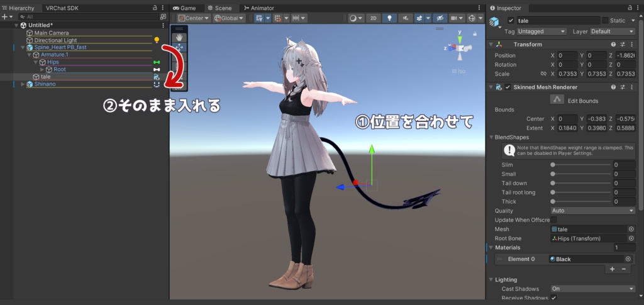The width and height of the screenshot is (644, 305).
Task: Select Main Camera in Hierarchy
Action: [52, 33]
